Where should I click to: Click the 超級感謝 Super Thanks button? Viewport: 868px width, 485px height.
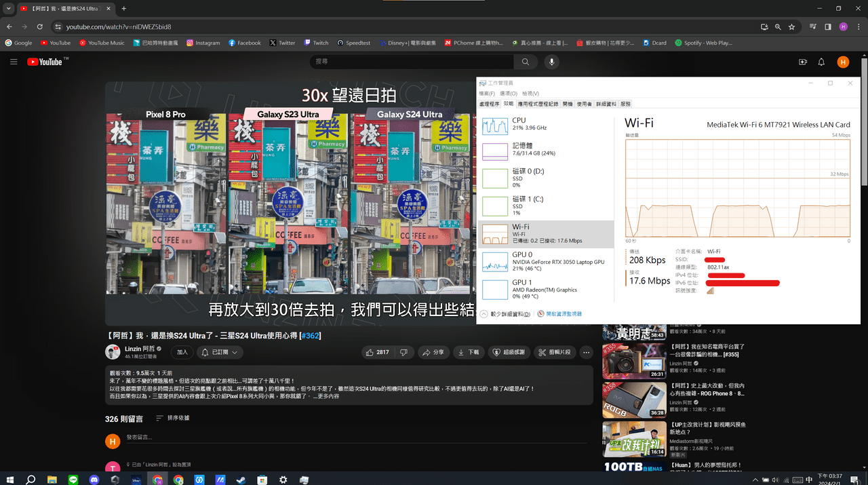pos(509,352)
